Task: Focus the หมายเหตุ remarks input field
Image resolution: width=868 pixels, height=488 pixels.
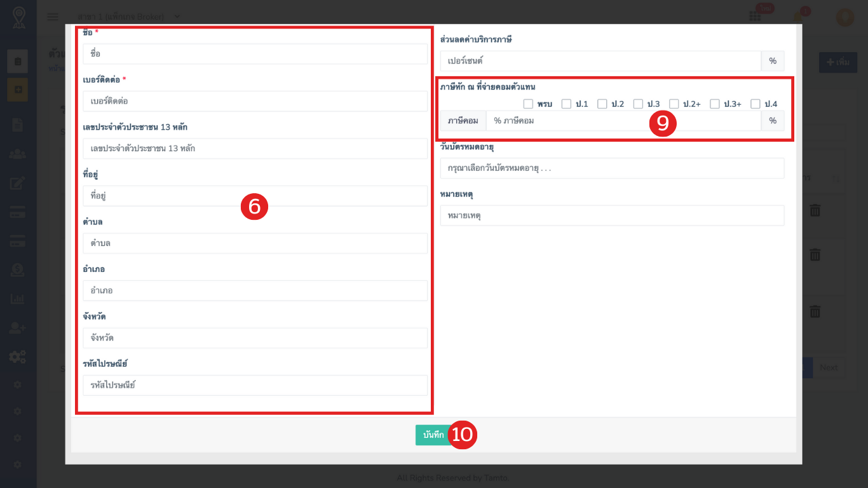Action: point(612,215)
